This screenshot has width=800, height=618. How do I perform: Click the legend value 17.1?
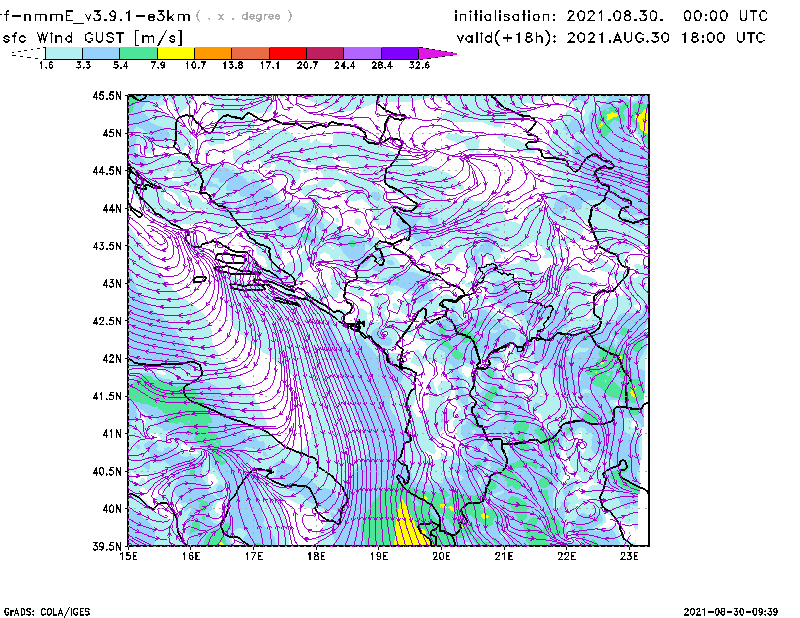point(270,65)
